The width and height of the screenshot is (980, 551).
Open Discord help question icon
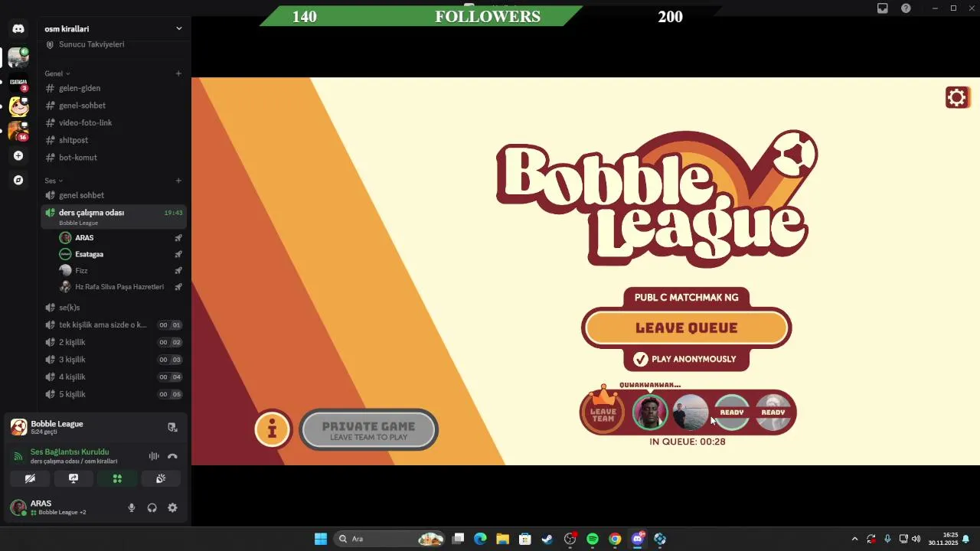click(x=906, y=8)
